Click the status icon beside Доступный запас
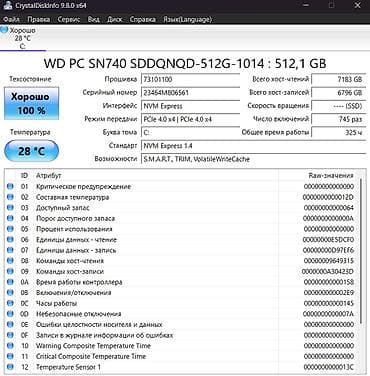The height and width of the screenshot is (376, 370). pos(10,208)
